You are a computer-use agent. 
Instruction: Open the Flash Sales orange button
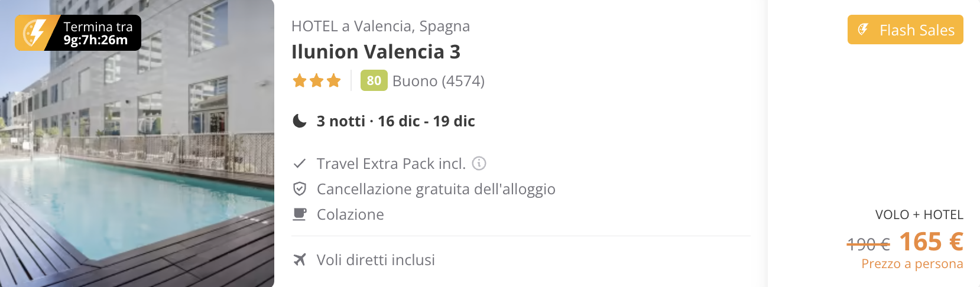tap(906, 30)
